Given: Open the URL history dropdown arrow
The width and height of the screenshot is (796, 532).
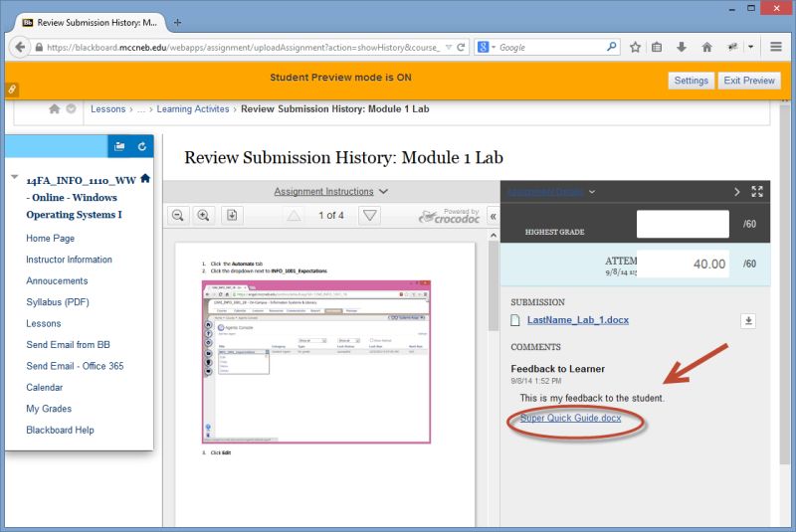Looking at the screenshot, I should pyautogui.click(x=449, y=47).
